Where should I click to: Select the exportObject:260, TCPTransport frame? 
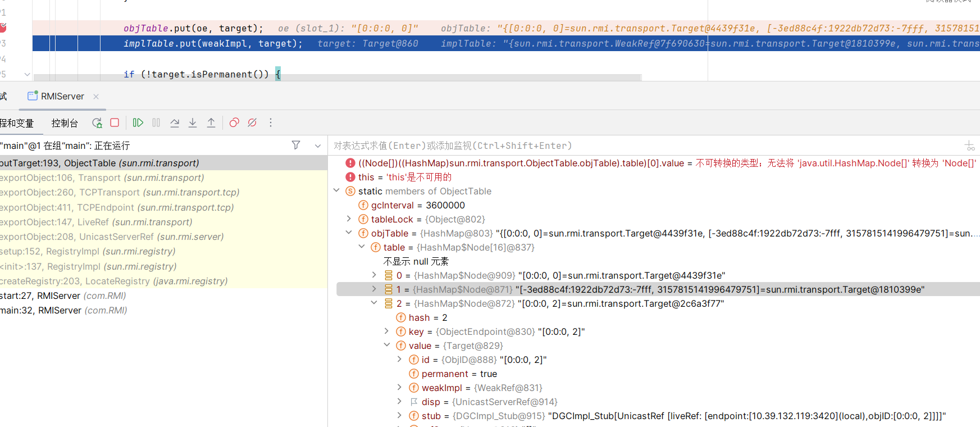tap(163, 192)
